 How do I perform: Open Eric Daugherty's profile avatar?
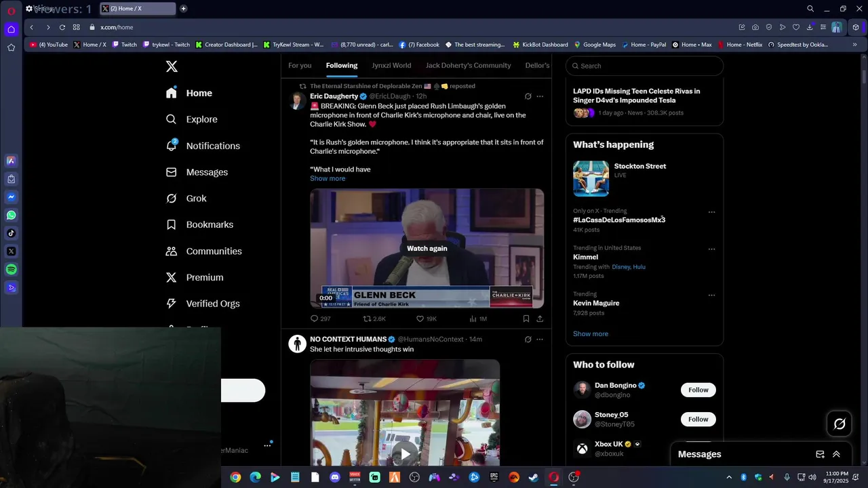(297, 101)
